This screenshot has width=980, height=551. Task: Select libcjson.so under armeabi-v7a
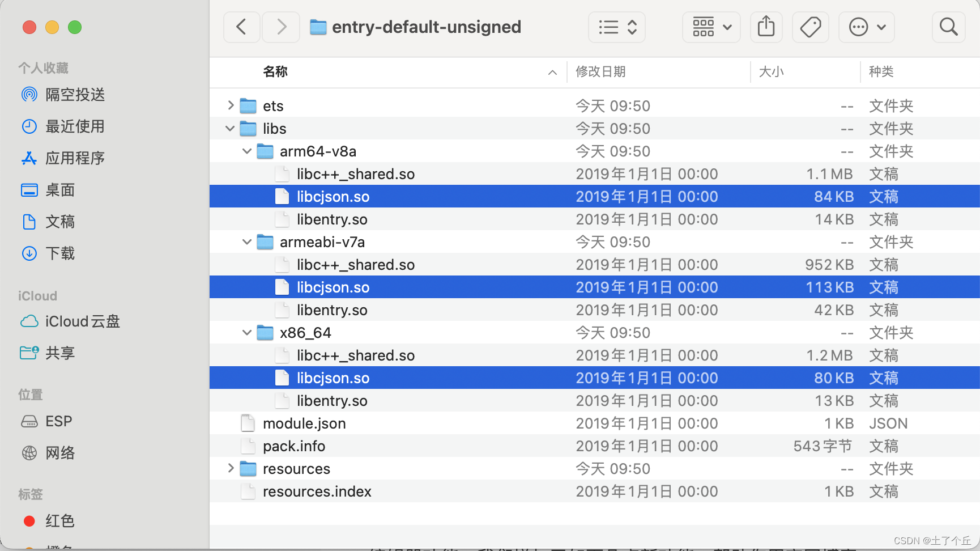pos(595,287)
